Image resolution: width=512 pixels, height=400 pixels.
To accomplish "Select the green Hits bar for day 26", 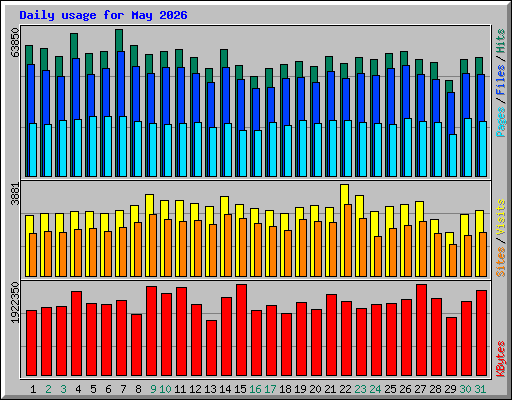I will 404,58.
